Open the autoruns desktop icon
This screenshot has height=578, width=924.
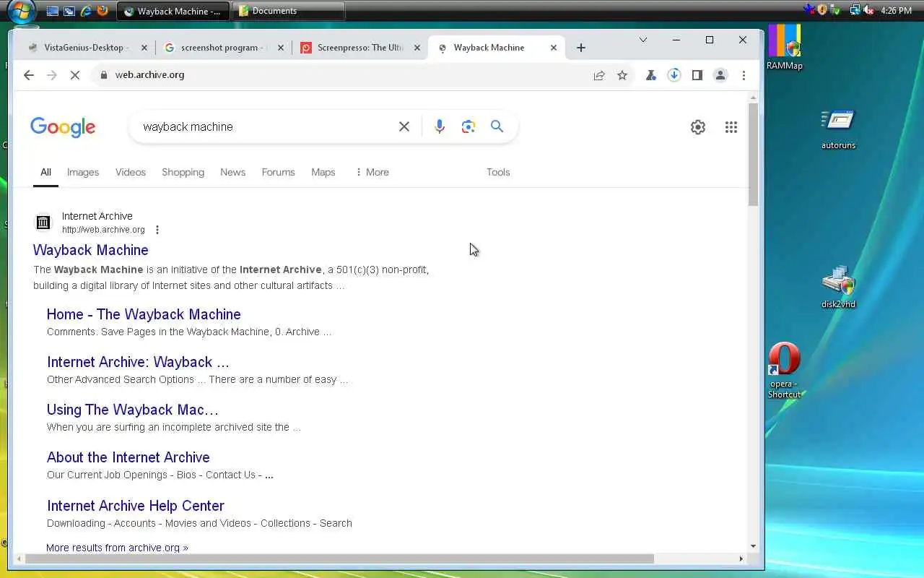(838, 129)
